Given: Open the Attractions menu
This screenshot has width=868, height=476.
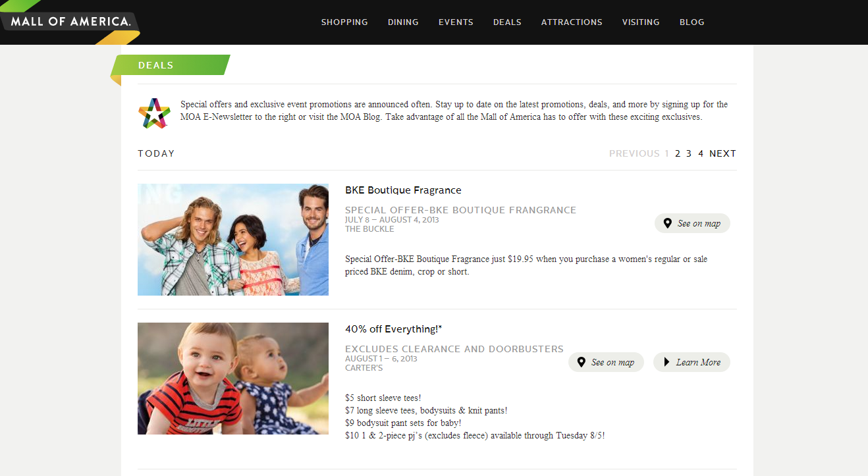Looking at the screenshot, I should 572,22.
